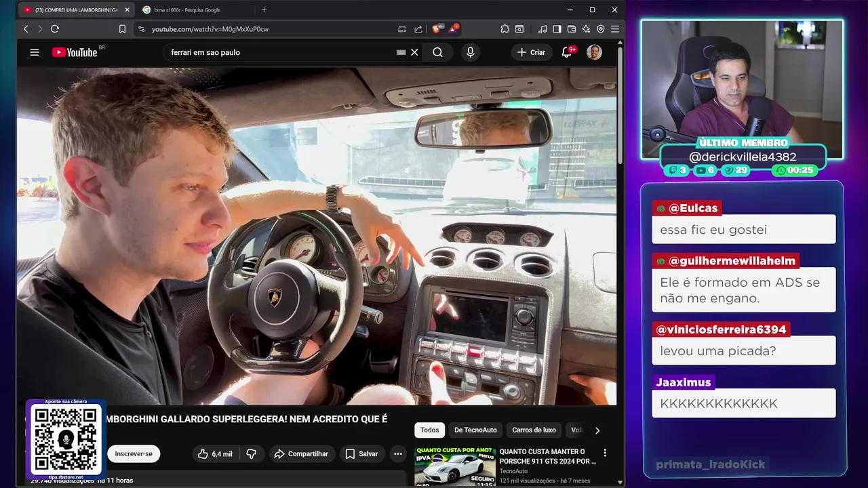Install app icon in address bar

(x=402, y=29)
